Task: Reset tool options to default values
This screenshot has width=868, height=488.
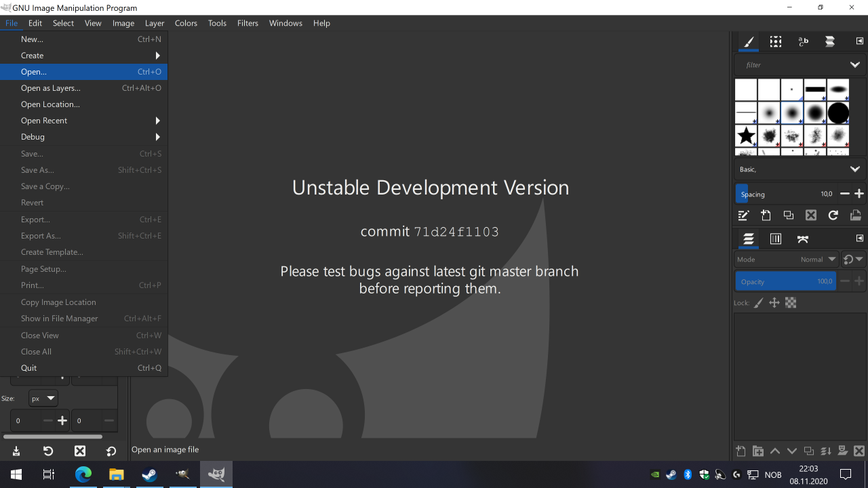Action: click(x=111, y=451)
